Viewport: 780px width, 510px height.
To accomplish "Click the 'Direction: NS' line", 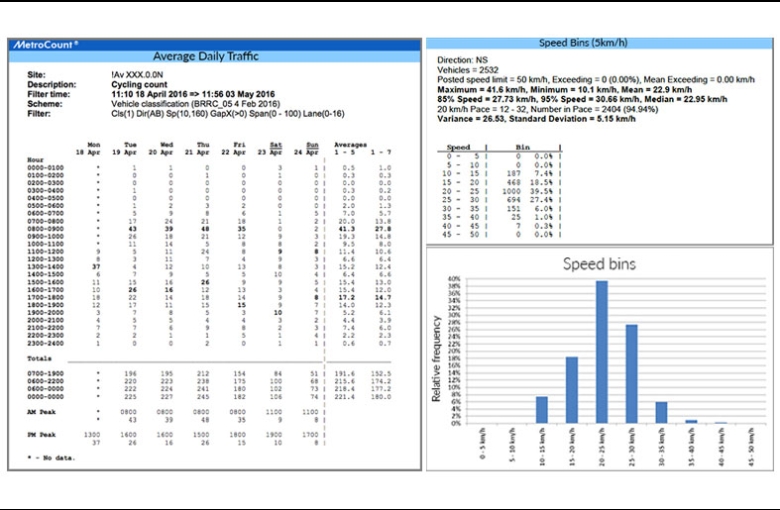I will (462, 60).
